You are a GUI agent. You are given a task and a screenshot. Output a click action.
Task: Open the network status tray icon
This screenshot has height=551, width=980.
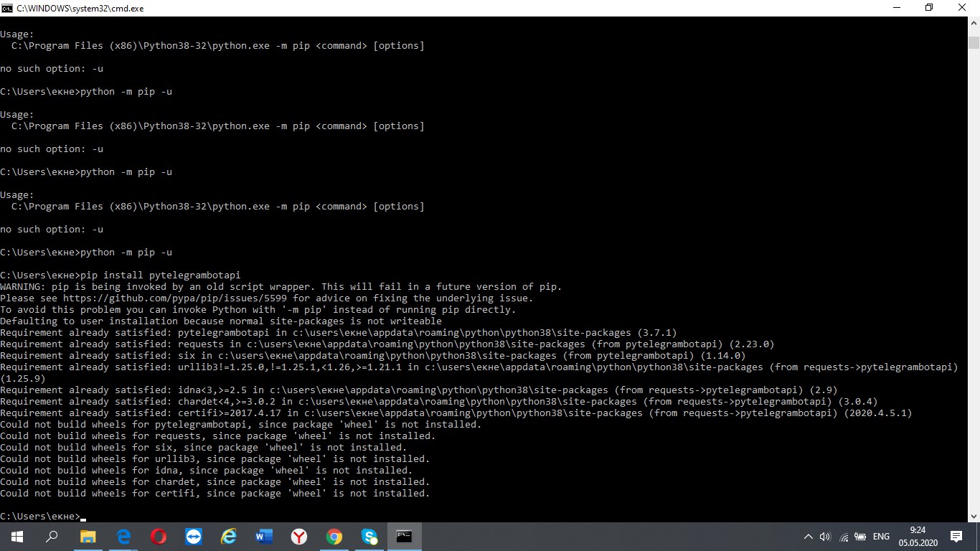(x=843, y=537)
